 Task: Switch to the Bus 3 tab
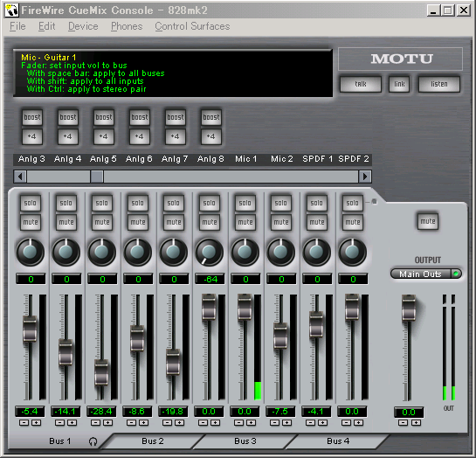(x=245, y=441)
